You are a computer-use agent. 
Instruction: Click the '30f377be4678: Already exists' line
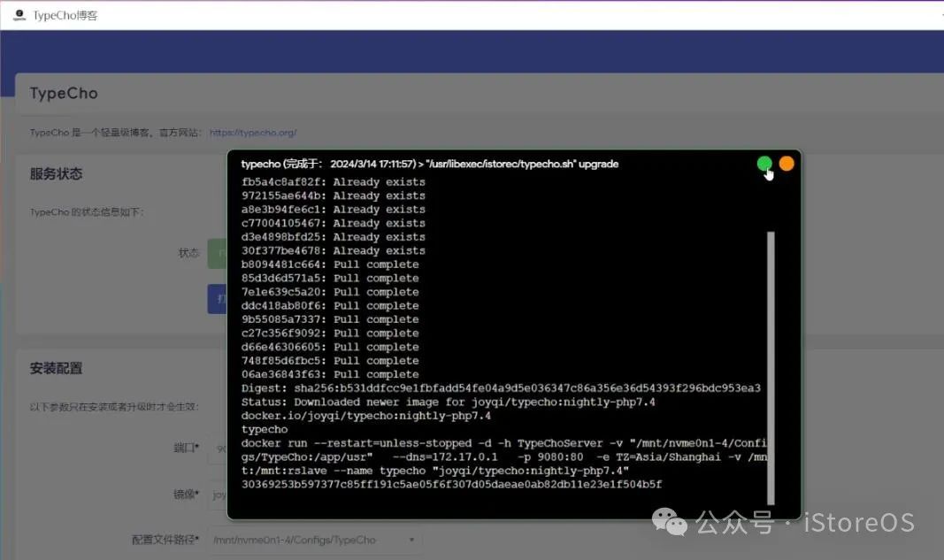pyautogui.click(x=333, y=250)
